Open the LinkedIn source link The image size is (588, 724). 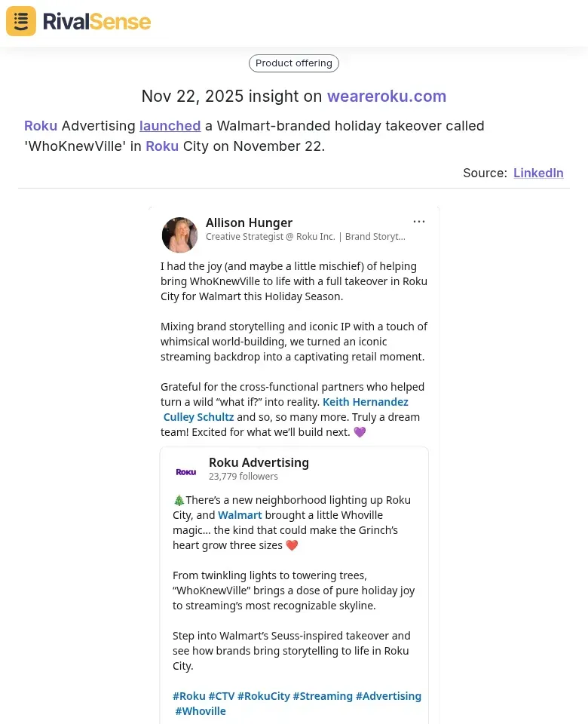(x=538, y=173)
